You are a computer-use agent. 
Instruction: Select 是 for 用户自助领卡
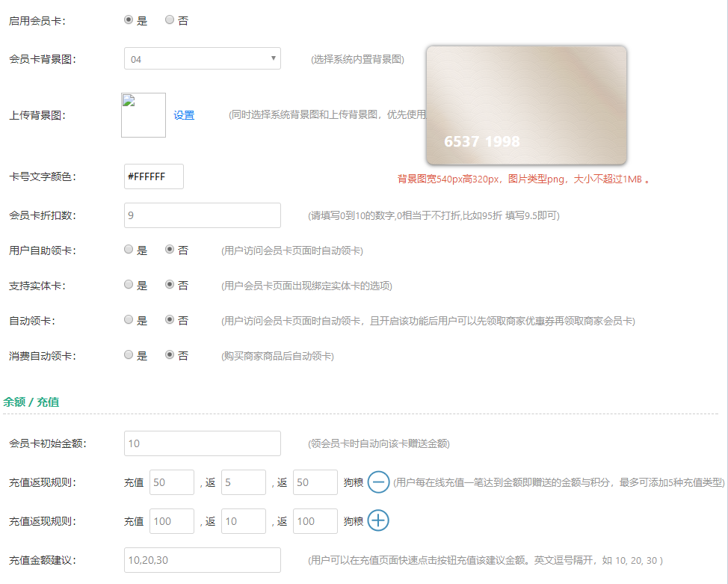click(129, 250)
